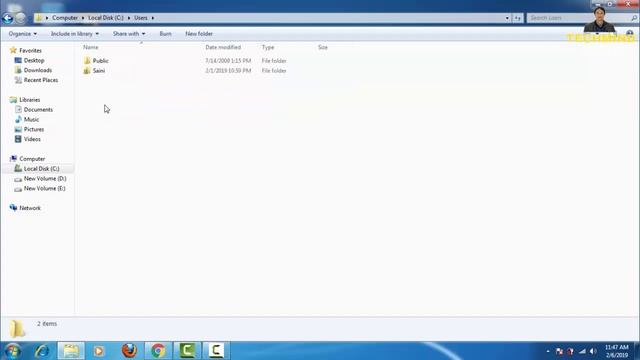This screenshot has height=360, width=640.
Task: Click the search magnifier icon
Action: [634, 18]
